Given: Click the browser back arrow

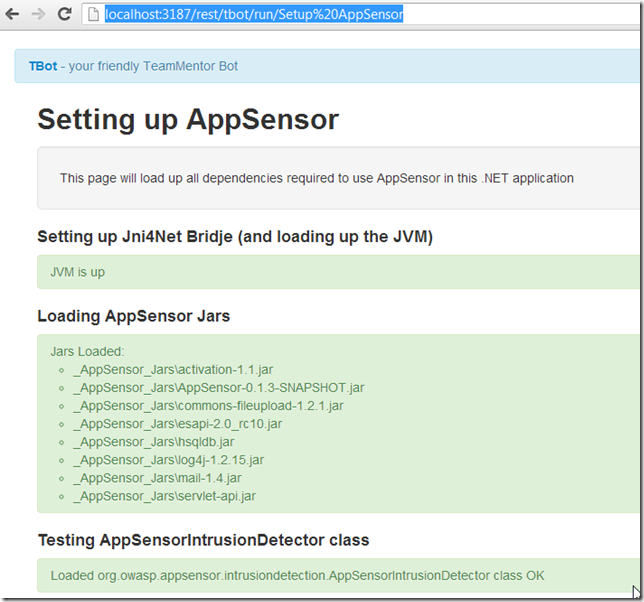Looking at the screenshot, I should click(x=13, y=14).
